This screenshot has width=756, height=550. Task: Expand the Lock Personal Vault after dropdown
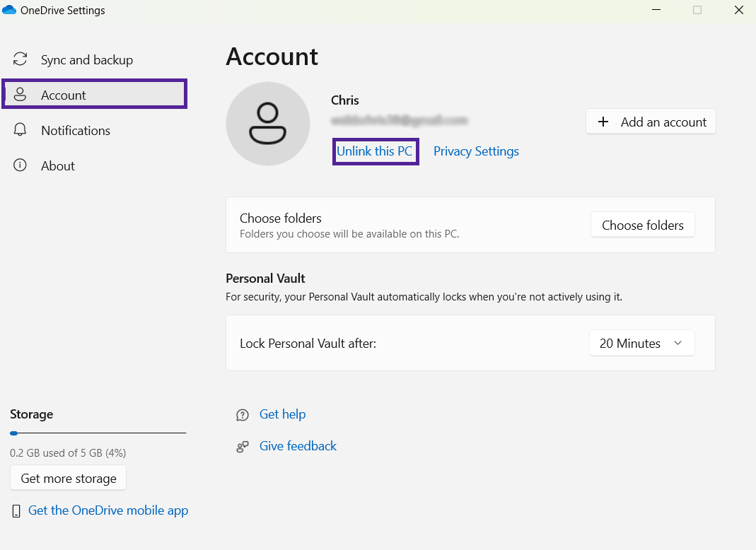coord(641,343)
